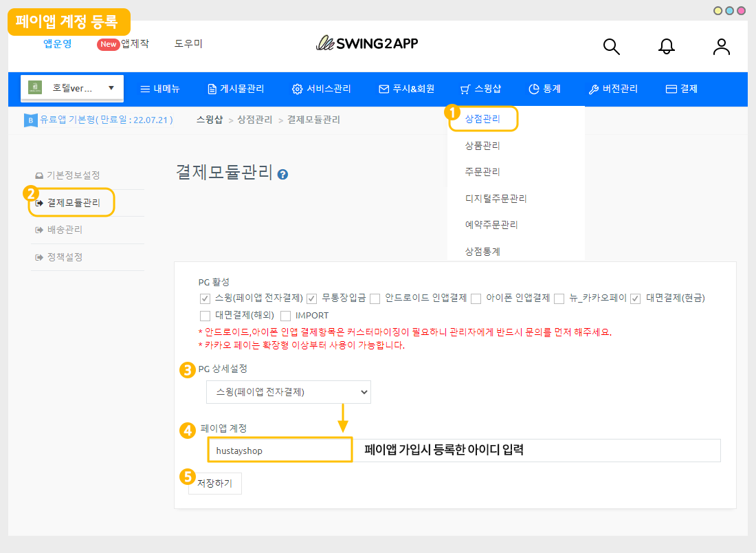The height and width of the screenshot is (553, 756).
Task: Enable the IMPORT checkbox
Action: pos(286,316)
